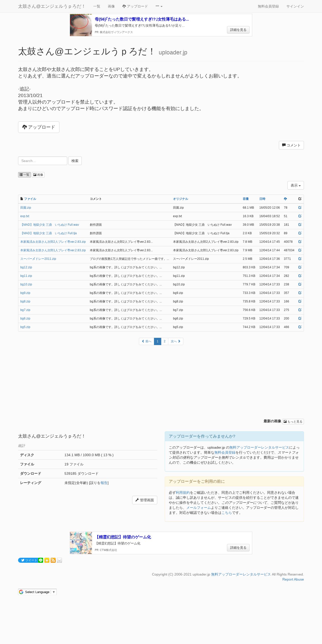Click edit icon for スーパーメドレー2011.zip row
Screen dimensions: 322x644
click(x=300, y=259)
